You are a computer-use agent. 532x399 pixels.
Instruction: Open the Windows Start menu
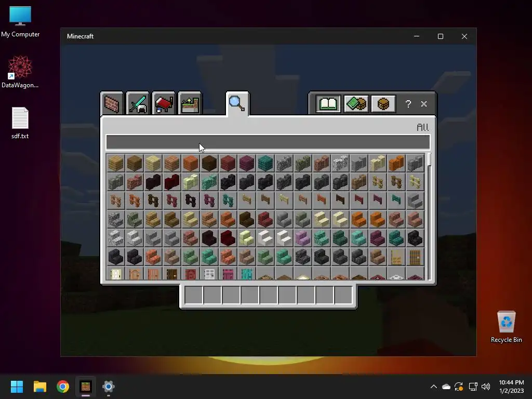click(17, 387)
